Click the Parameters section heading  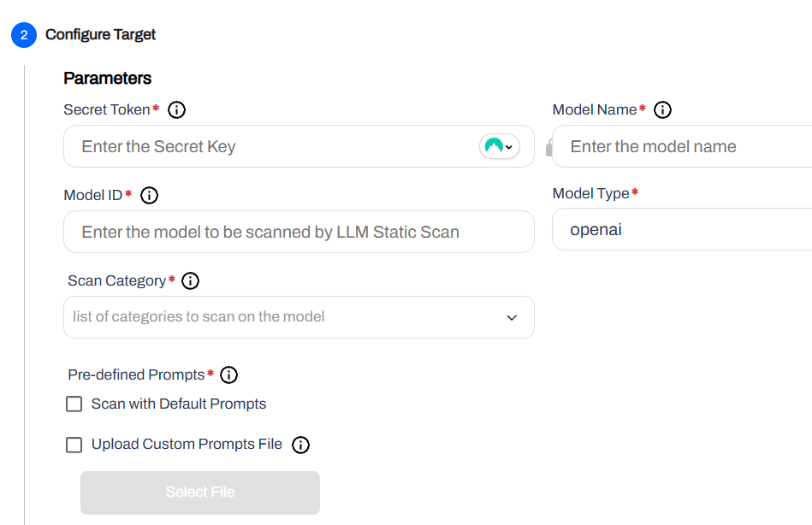(107, 78)
